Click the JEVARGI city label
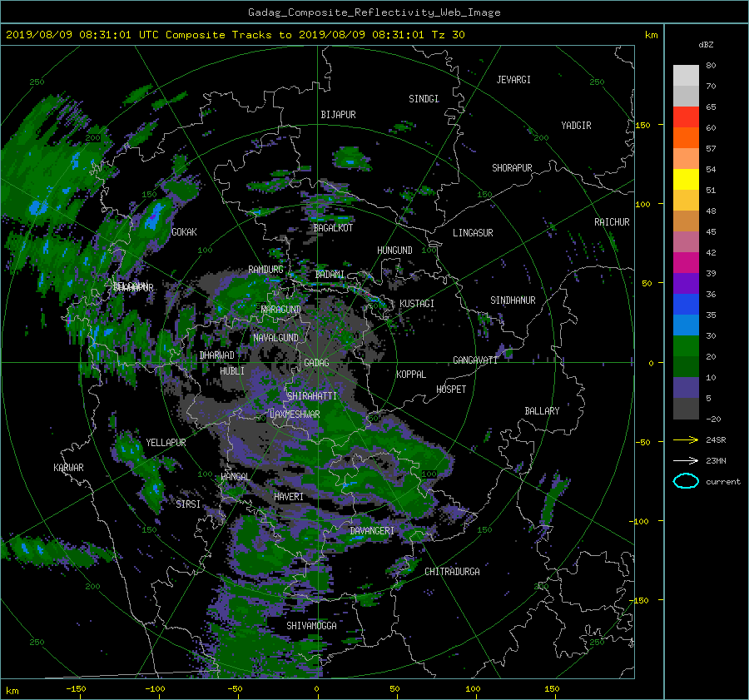Viewport: 749px width, 700px height. pyautogui.click(x=513, y=80)
